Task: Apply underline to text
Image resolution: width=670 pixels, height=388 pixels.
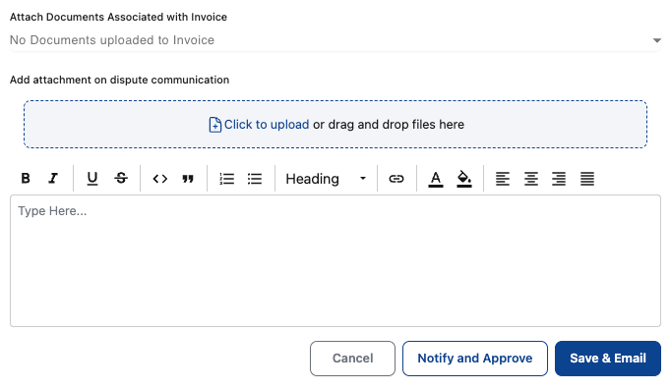Action: coord(92,178)
